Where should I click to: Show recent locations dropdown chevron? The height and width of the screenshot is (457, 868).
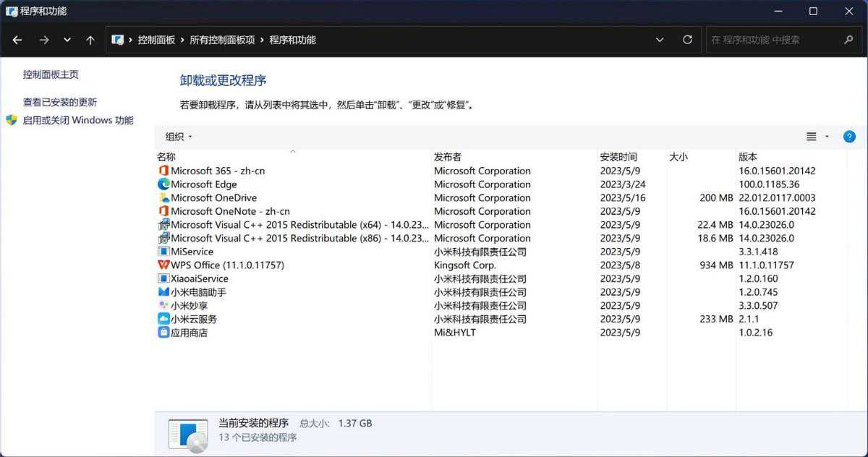point(67,40)
